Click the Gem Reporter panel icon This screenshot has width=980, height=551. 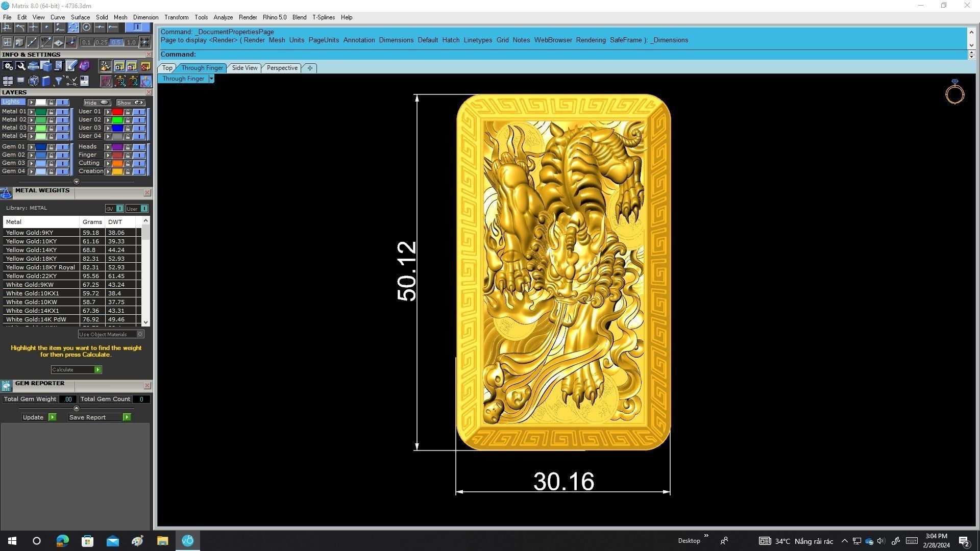pyautogui.click(x=6, y=386)
